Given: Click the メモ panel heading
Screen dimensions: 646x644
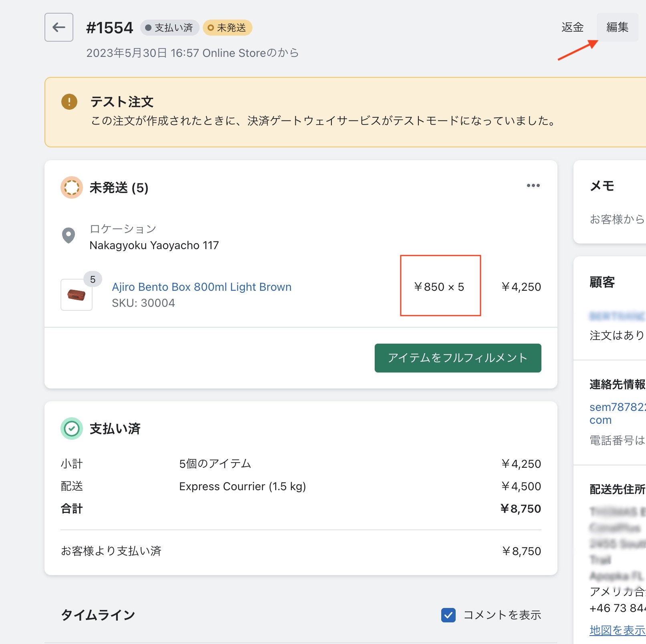Looking at the screenshot, I should click(602, 186).
